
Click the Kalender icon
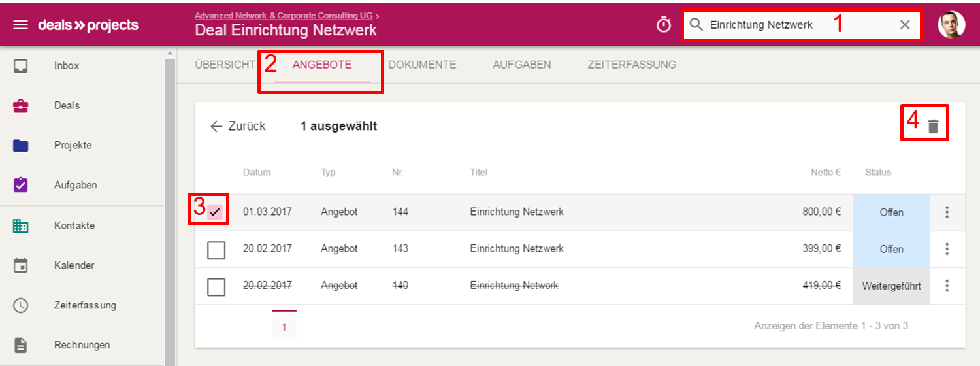pos(21,265)
